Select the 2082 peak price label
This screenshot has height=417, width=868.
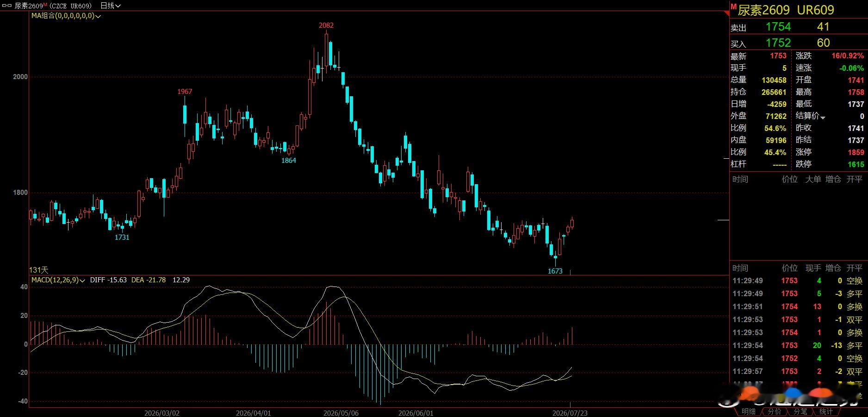pos(326,25)
